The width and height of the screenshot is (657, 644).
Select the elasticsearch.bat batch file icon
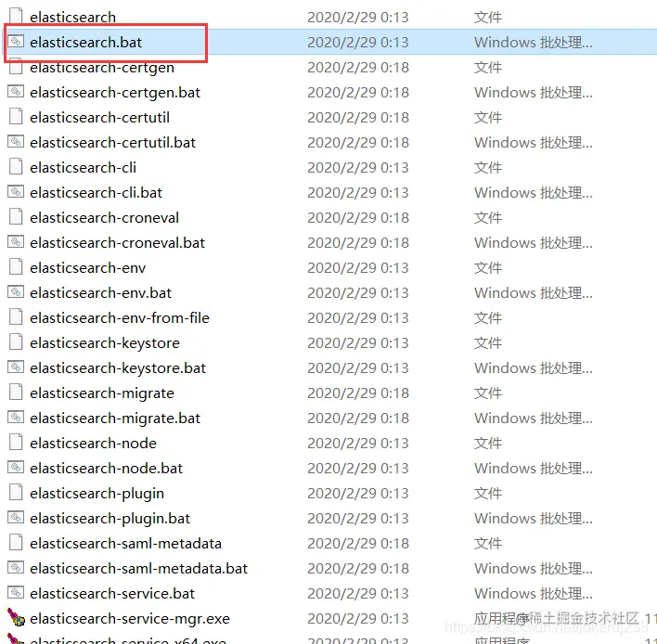point(16,41)
